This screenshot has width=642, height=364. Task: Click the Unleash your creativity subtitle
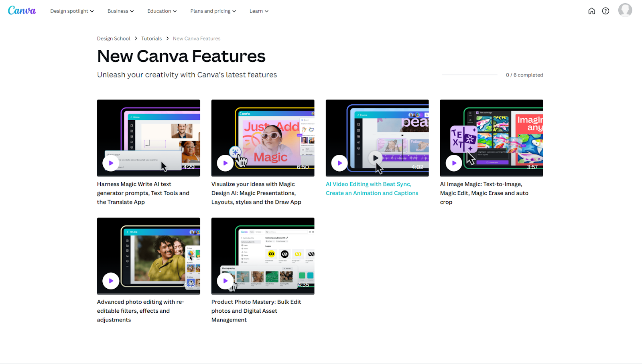(x=187, y=75)
